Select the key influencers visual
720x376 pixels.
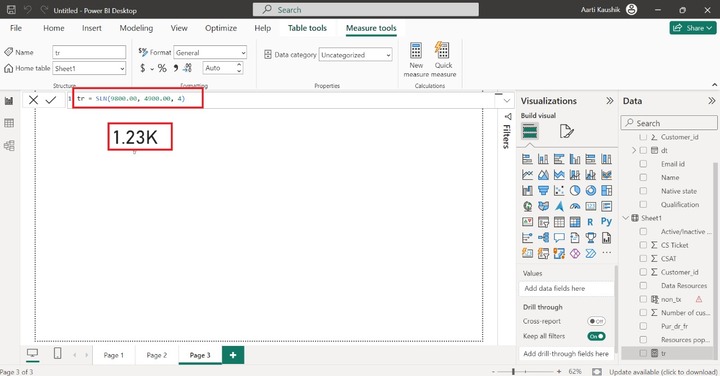[x=528, y=238]
